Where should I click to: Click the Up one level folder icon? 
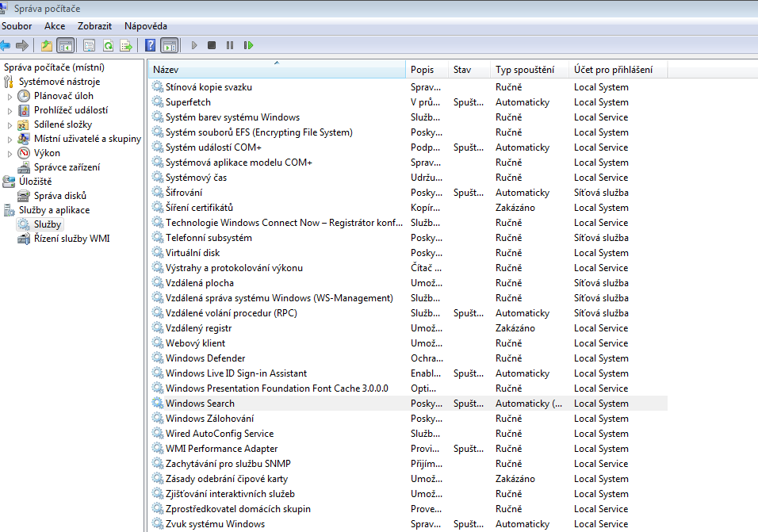click(47, 45)
